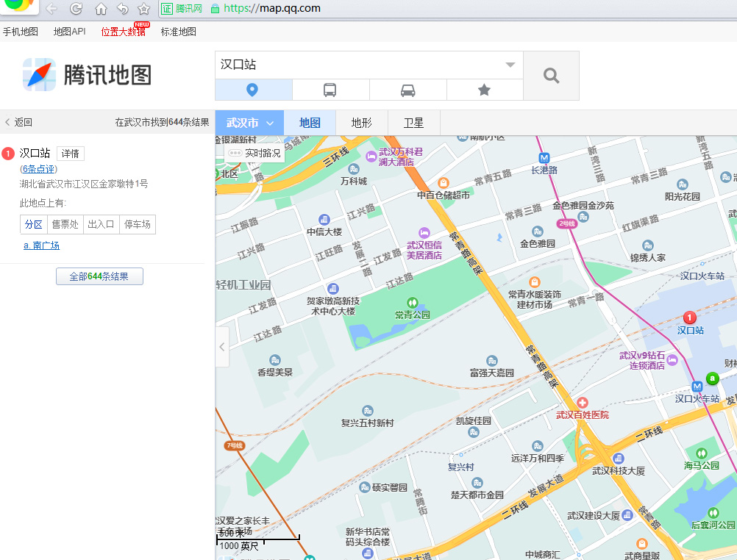Viewport: 737px width, 560px height.
Task: Click 汉口火车站 metro M icon
Action: click(x=697, y=387)
